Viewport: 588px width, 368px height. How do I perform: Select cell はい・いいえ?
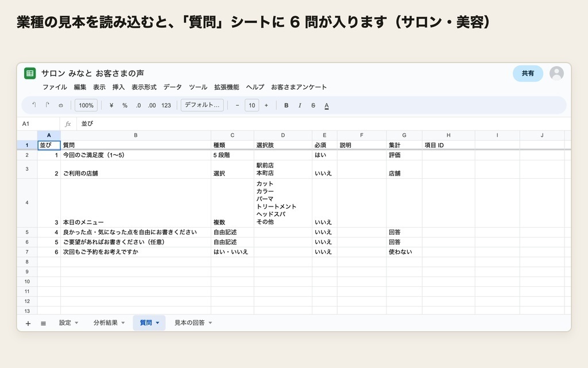[233, 252]
